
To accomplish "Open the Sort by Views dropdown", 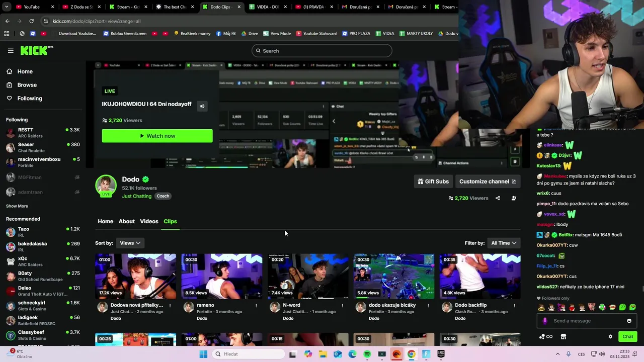I will point(130,243).
